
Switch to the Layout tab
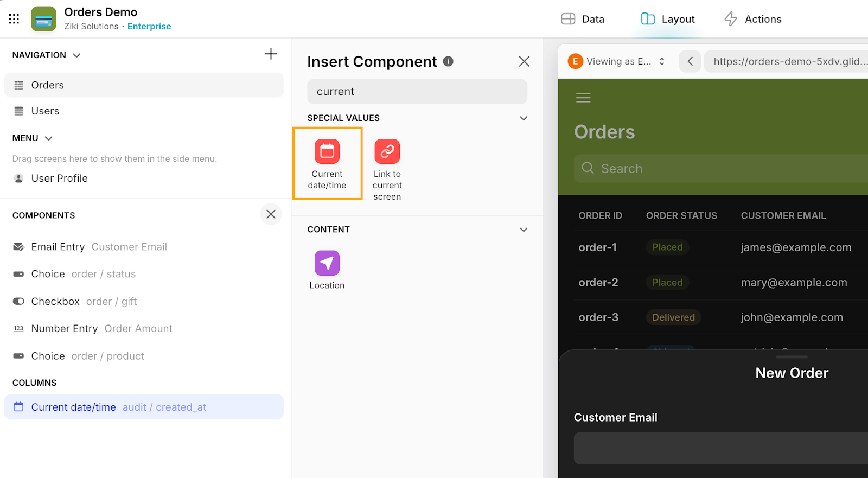click(667, 19)
